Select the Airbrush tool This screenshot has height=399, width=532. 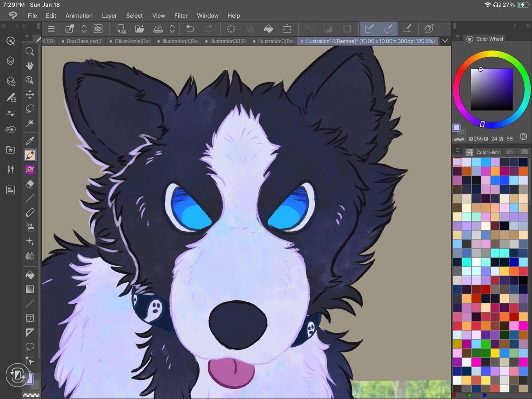coord(30,227)
